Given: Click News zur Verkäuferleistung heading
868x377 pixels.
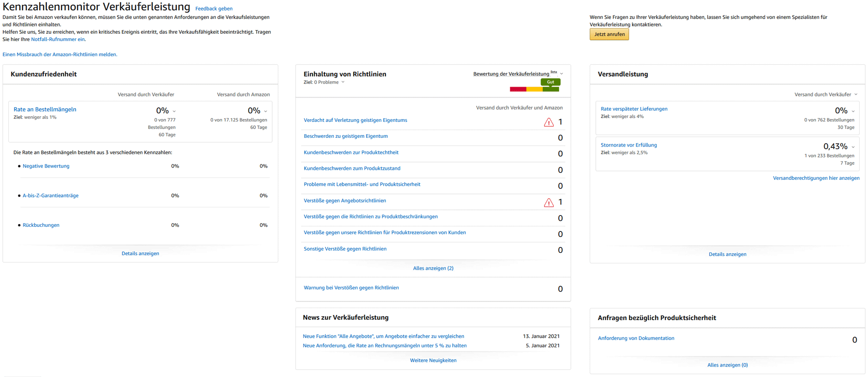Looking at the screenshot, I should point(345,318).
